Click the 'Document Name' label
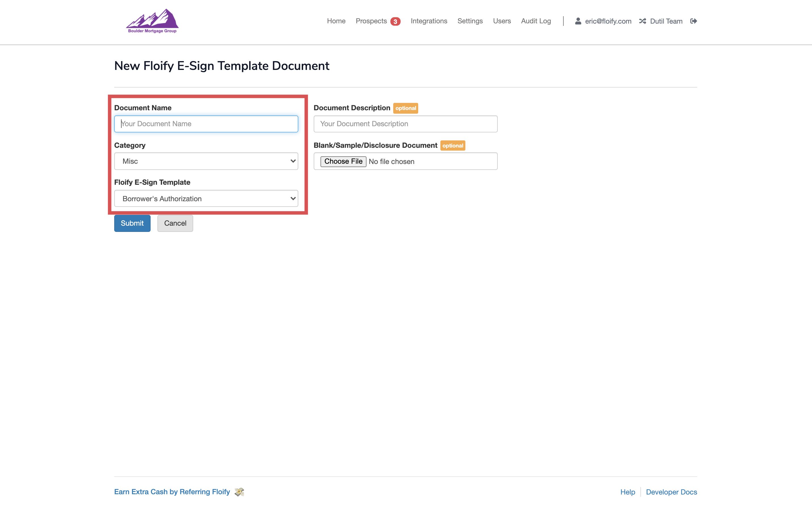Image resolution: width=812 pixels, height=507 pixels. 143,108
